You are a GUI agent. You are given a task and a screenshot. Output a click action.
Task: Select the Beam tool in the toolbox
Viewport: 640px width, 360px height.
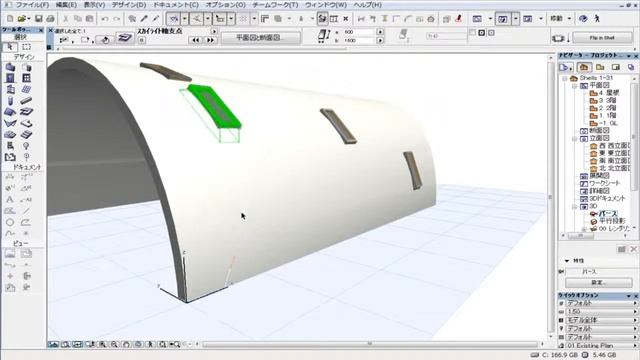26,100
